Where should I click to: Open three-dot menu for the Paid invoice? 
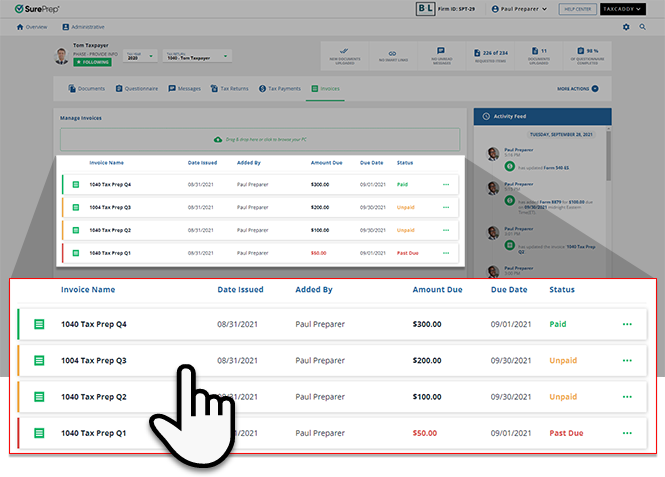pos(627,324)
